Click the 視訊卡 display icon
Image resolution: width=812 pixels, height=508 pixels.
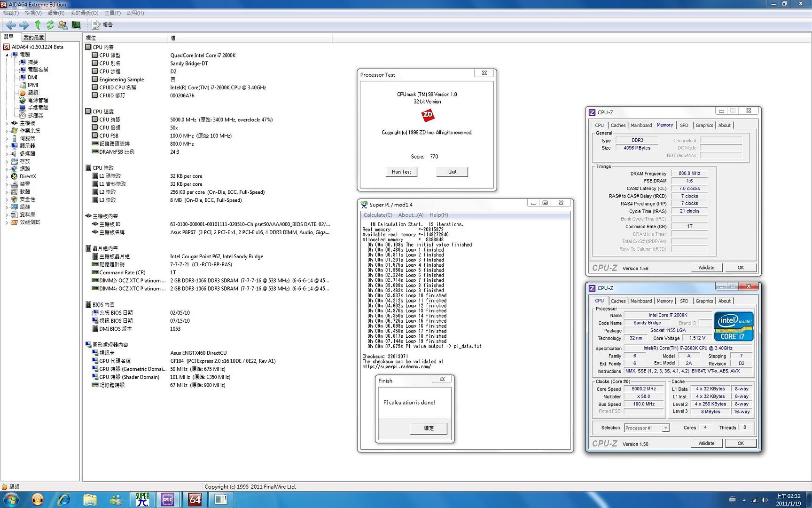point(95,353)
